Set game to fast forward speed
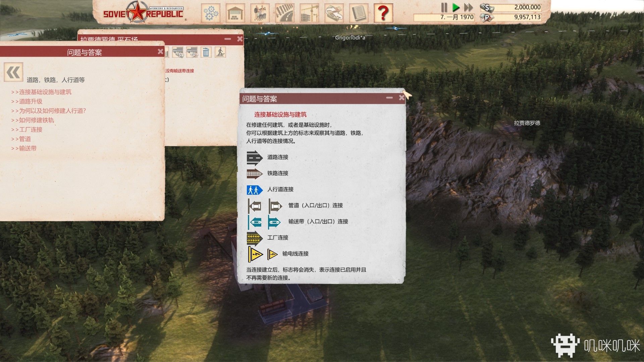The height and width of the screenshot is (362, 644). (x=468, y=7)
